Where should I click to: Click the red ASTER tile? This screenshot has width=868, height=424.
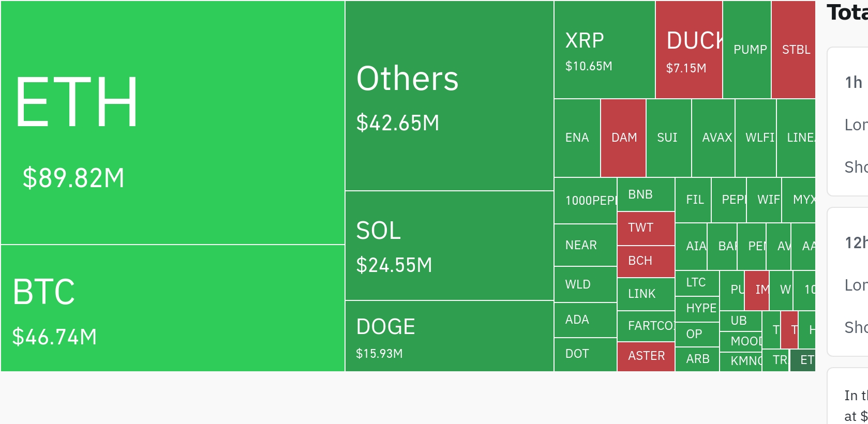point(646,356)
